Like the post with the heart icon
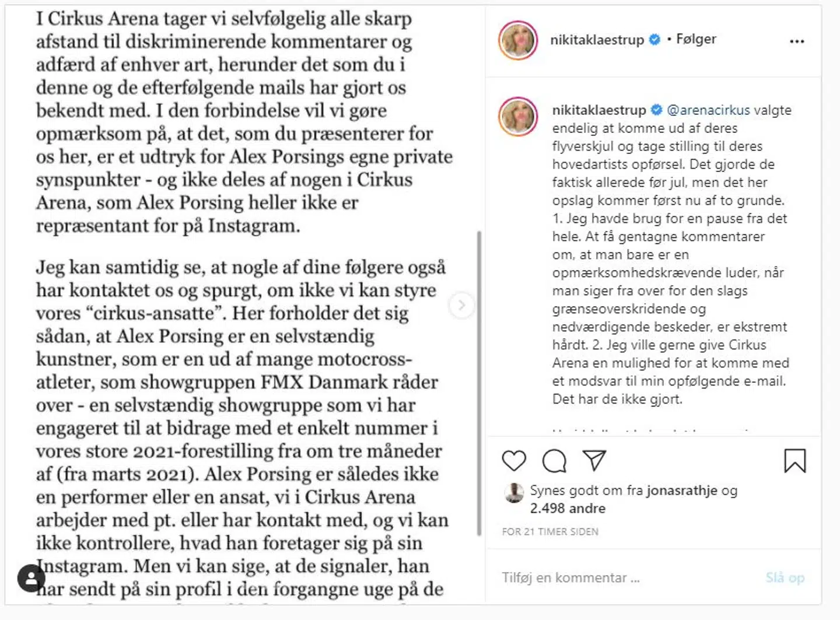Viewport: 840px width, 620px height. pos(514,461)
